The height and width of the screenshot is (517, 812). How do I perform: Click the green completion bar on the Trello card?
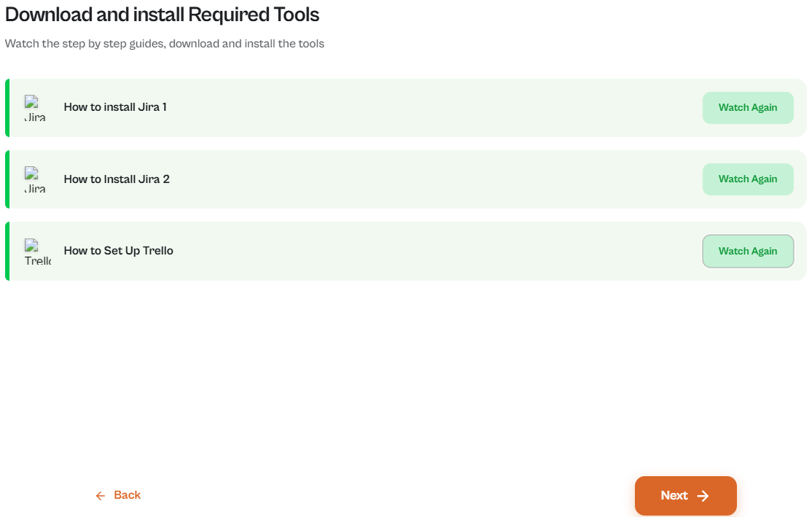point(7,252)
